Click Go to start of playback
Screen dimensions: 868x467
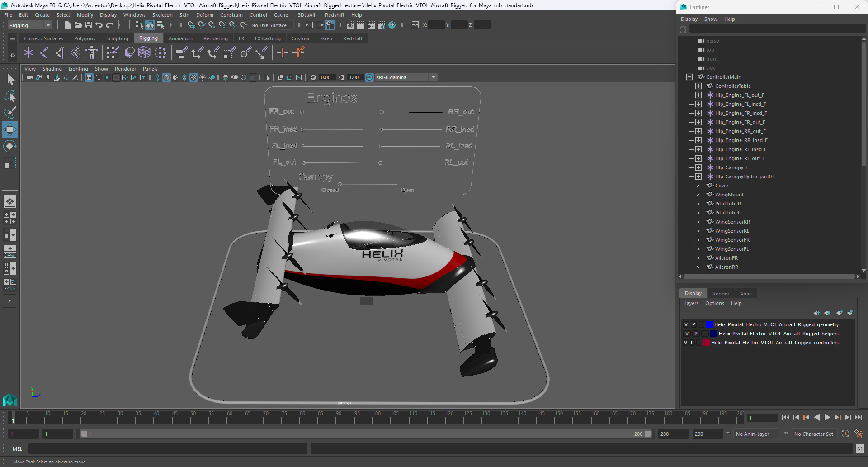[786, 417]
